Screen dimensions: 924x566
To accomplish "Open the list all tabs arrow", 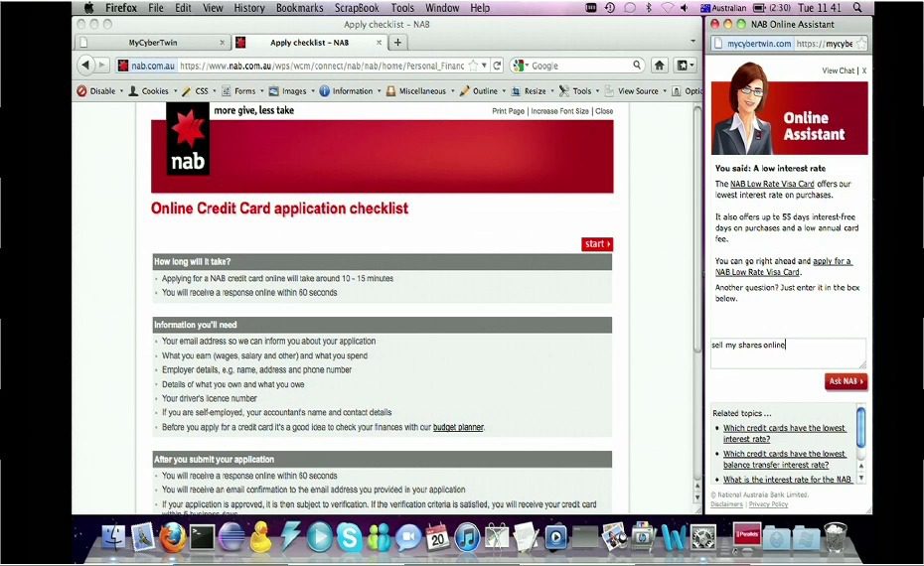I will click(693, 42).
